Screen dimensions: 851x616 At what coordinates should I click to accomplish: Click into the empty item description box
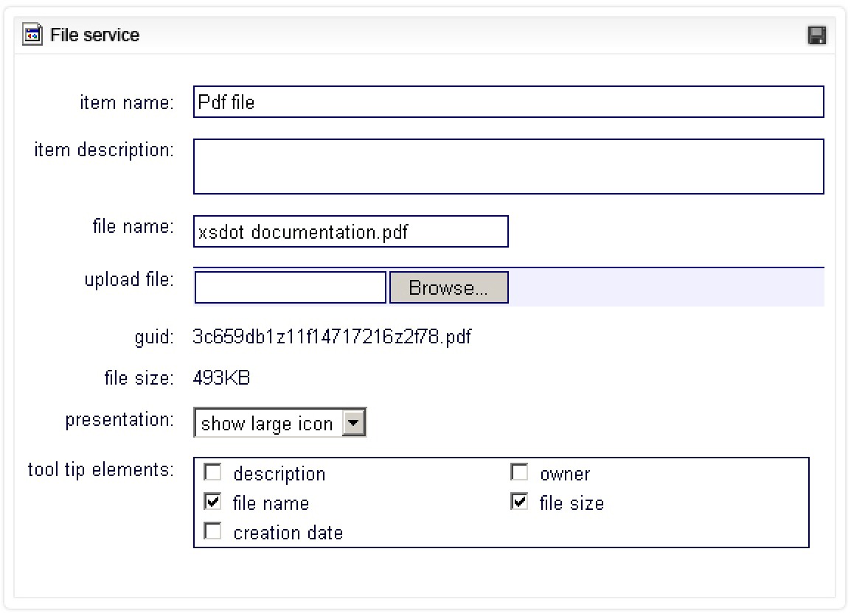tap(507, 167)
